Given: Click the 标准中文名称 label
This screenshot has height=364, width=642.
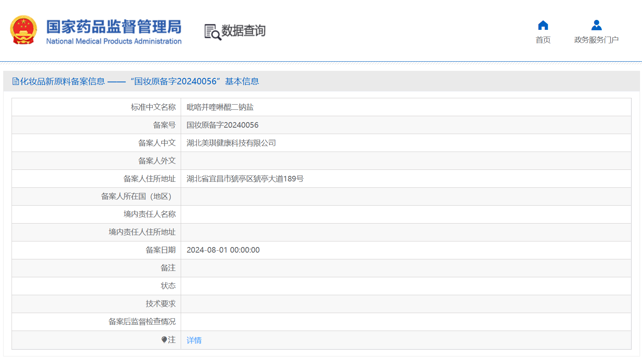Looking at the screenshot, I should coord(153,107).
